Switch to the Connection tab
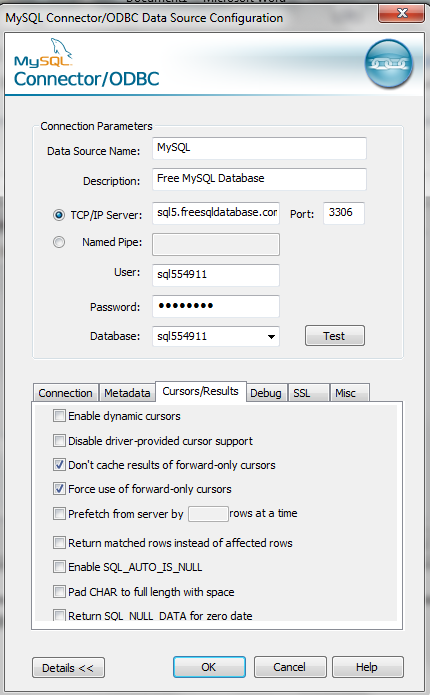Image resolution: width=434 pixels, height=695 pixels. tap(66, 393)
